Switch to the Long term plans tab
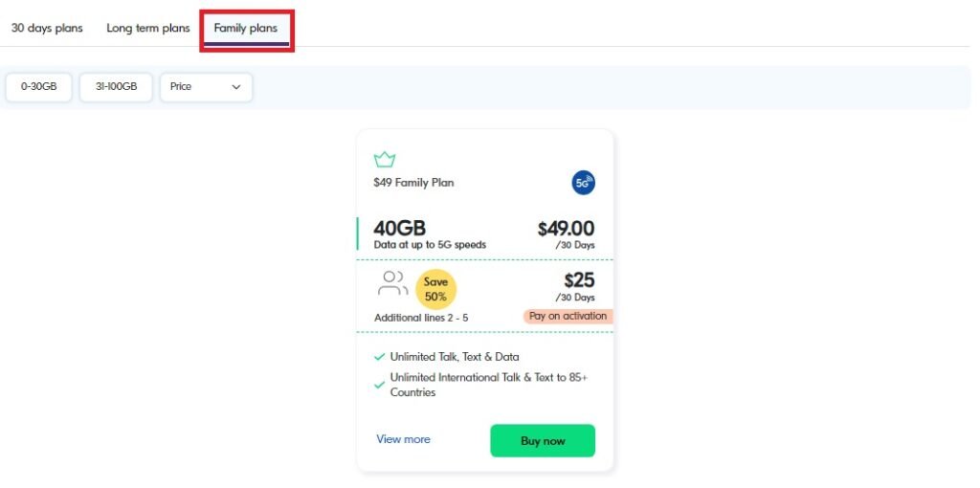The height and width of the screenshot is (488, 980). [148, 28]
